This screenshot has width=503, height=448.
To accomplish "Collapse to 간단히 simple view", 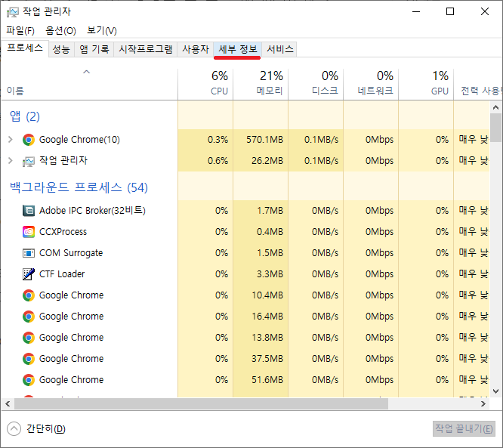I will coord(36,429).
